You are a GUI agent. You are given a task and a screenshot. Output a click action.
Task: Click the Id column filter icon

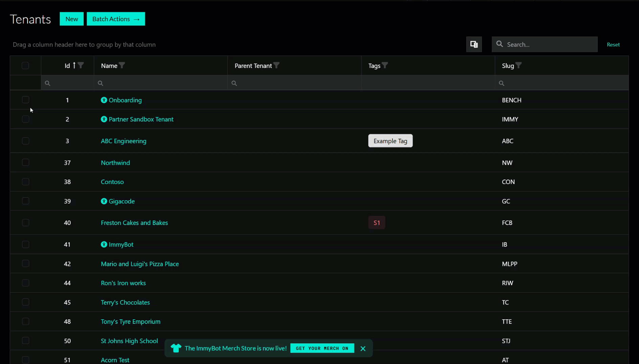click(81, 65)
